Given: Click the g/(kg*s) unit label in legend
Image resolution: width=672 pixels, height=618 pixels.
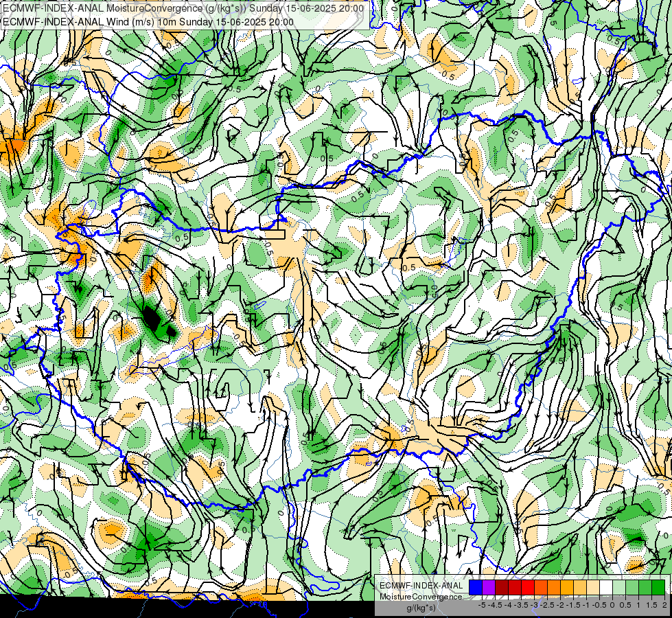Looking at the screenshot, I should [x=421, y=608].
